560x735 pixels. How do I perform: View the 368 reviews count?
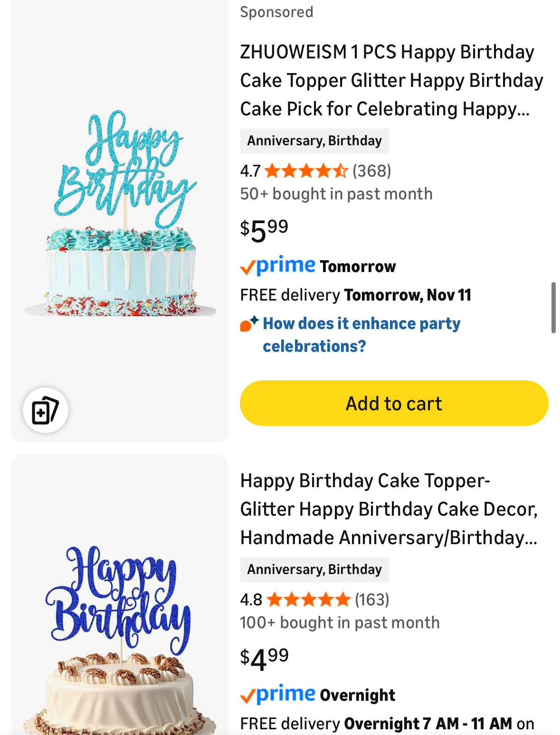click(x=371, y=170)
